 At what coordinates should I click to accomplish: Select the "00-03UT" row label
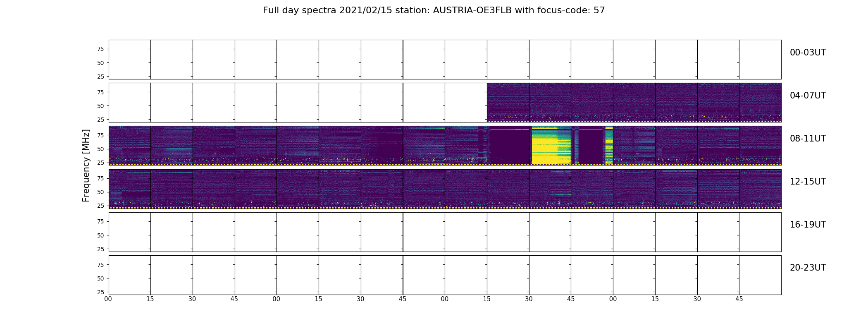[808, 53]
